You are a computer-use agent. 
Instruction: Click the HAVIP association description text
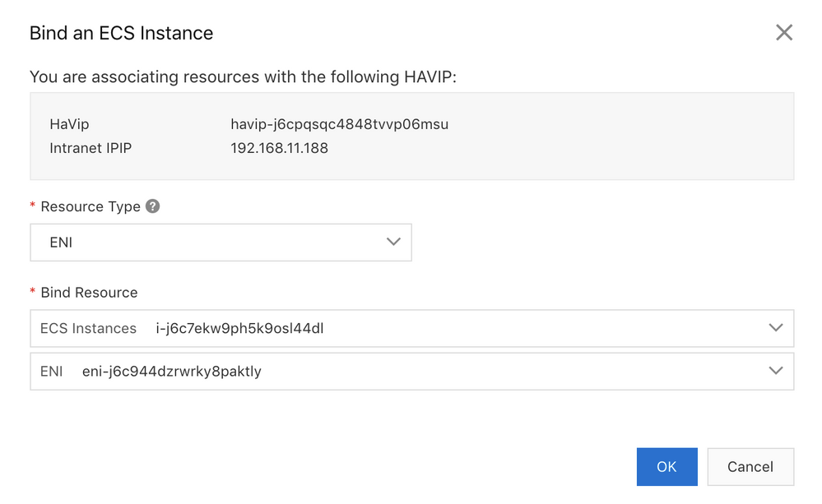[x=243, y=77]
